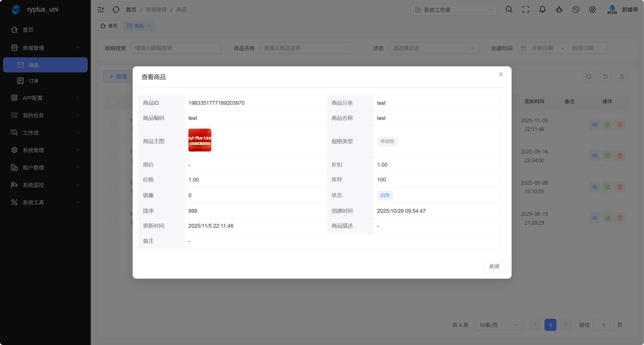Select the 订单 sidebar menu item
The width and height of the screenshot is (644, 345).
tap(34, 81)
